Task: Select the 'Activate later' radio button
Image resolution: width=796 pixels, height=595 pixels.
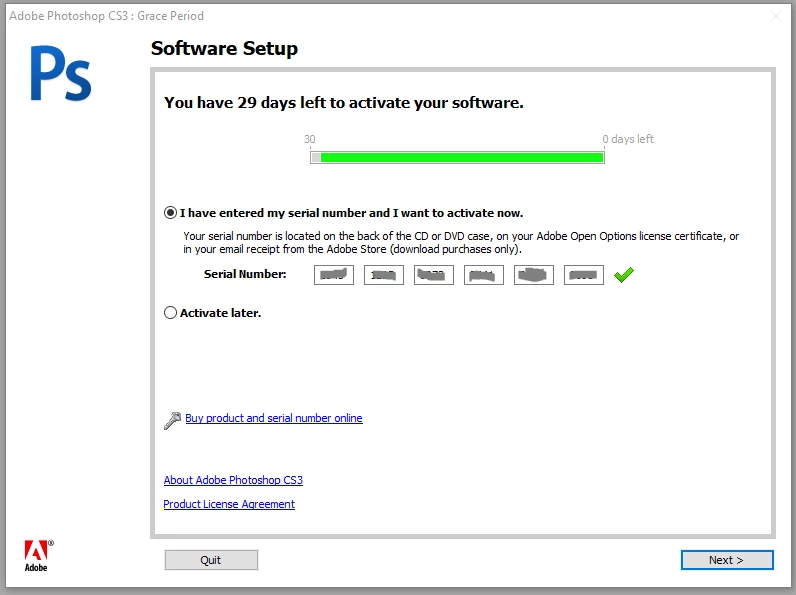Action: tap(171, 312)
